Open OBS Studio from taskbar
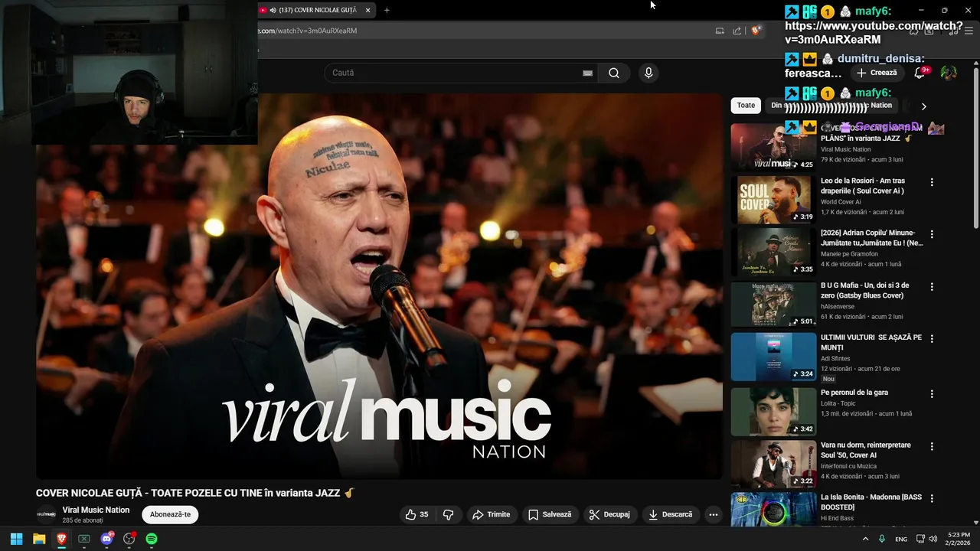The image size is (980, 551). click(x=129, y=539)
